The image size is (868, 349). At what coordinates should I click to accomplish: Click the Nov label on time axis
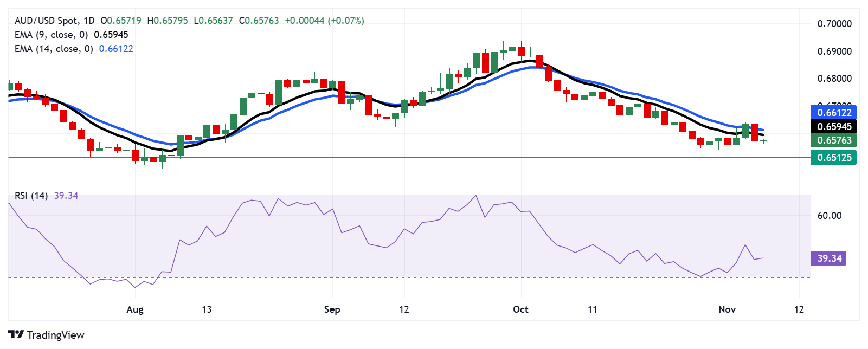tap(727, 309)
